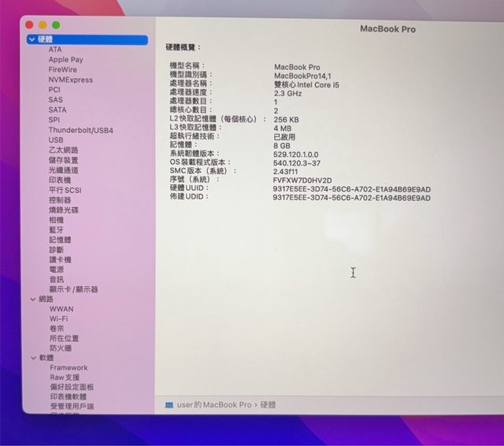Select 顯示卡/顯示器 item

tap(73, 289)
